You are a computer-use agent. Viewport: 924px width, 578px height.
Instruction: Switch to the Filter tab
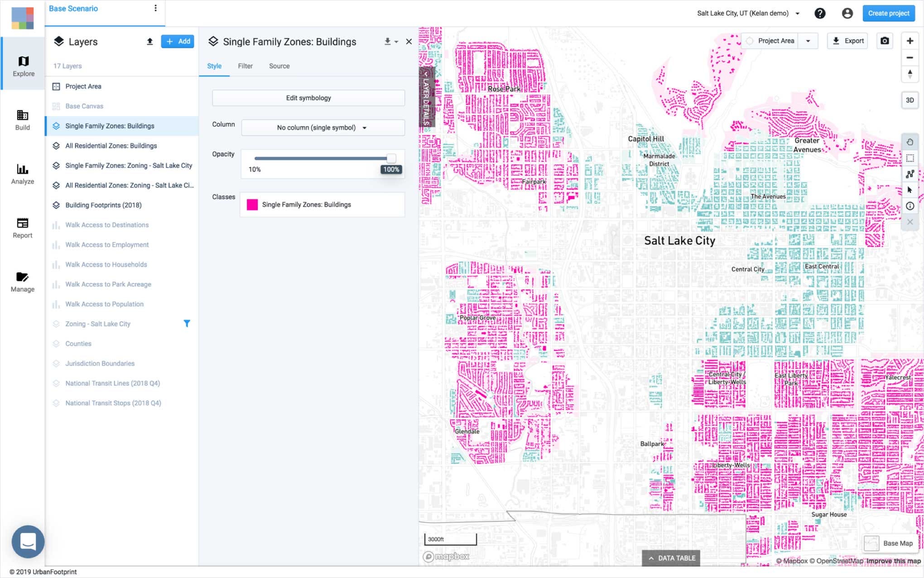[245, 66]
